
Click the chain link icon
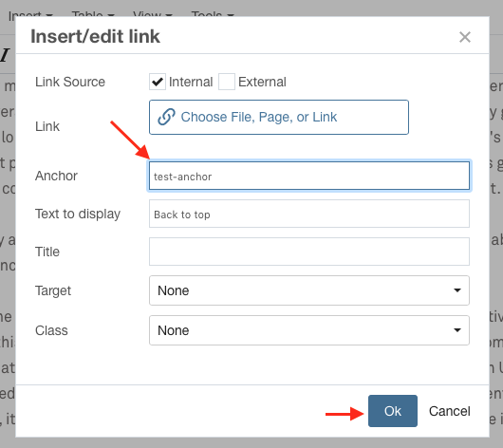coord(166,117)
